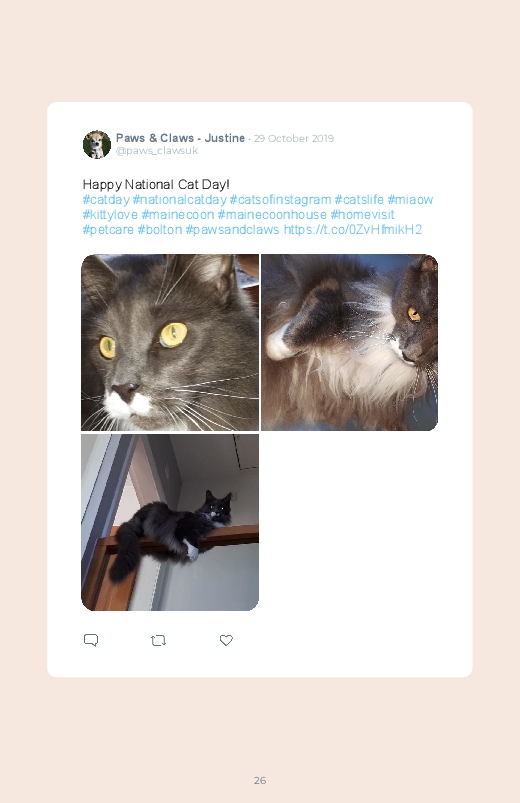Open the black cat on door photo
The height and width of the screenshot is (803, 520).
click(x=170, y=522)
